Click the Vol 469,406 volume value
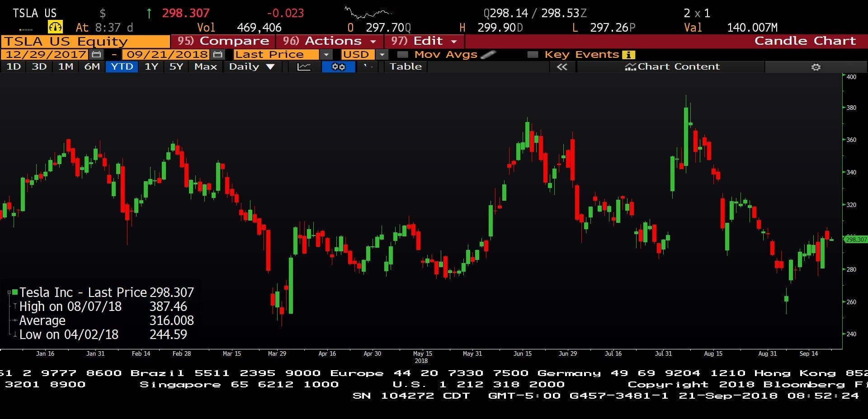The image size is (868, 419). click(259, 28)
